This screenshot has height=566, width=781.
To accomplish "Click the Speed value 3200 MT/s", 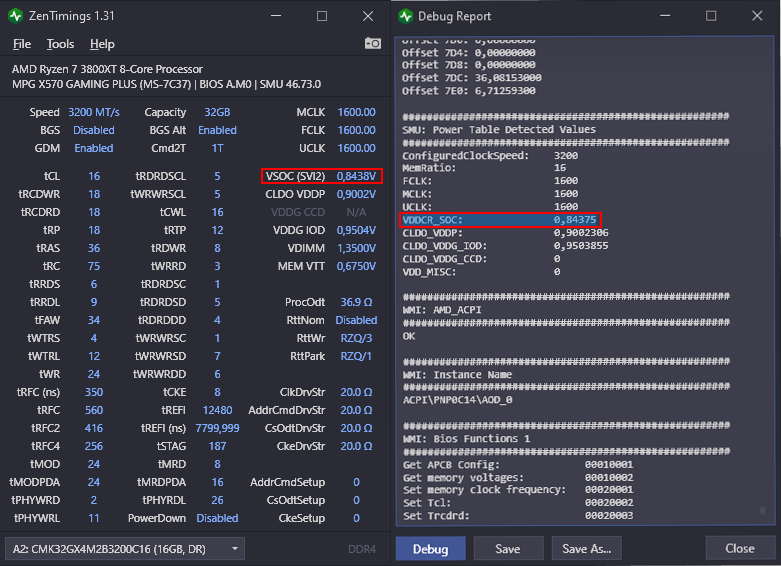I will 94,113.
